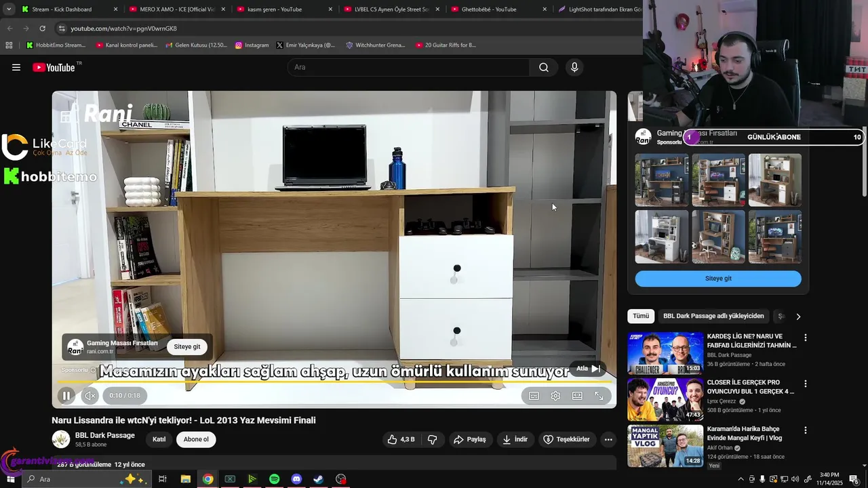Select 'BBL Dark Passage adlı yükleyiciden' chip
The height and width of the screenshot is (488, 868).
pos(713,316)
